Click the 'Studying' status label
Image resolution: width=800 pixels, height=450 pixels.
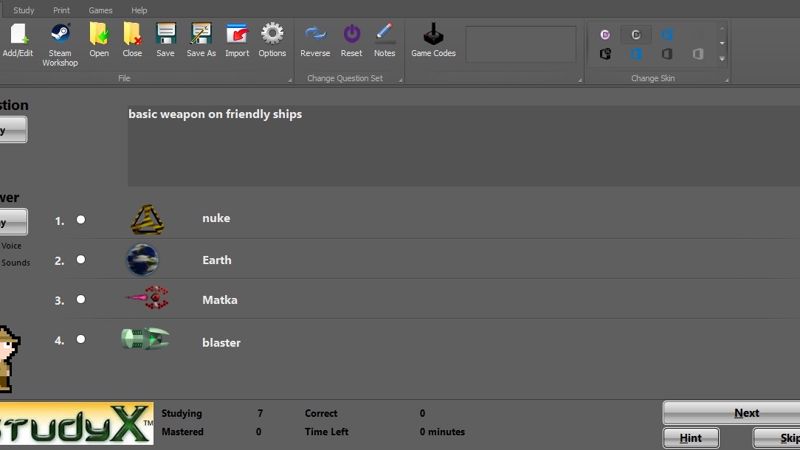(182, 413)
